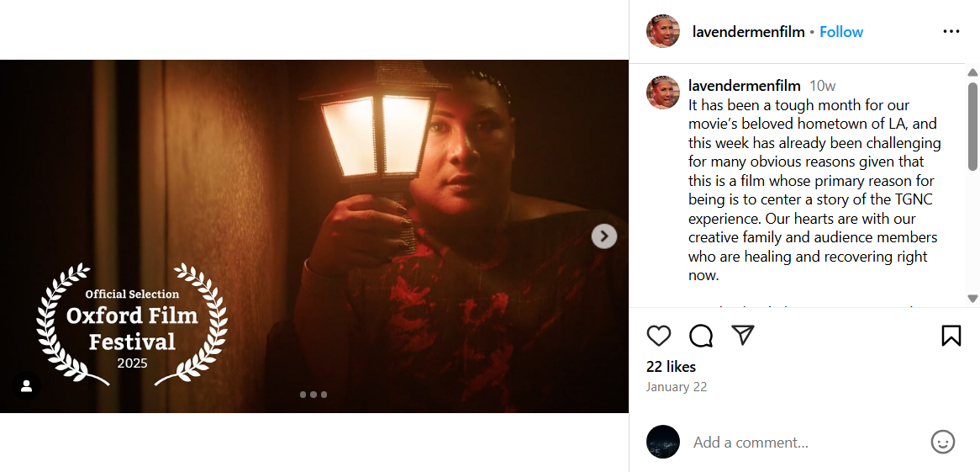980x472 pixels.
Task: Follow the lavendermenfilm account
Action: coord(841,32)
